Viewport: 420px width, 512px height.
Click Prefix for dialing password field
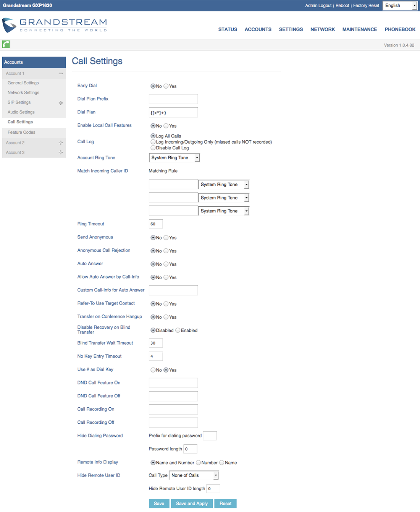(210, 436)
